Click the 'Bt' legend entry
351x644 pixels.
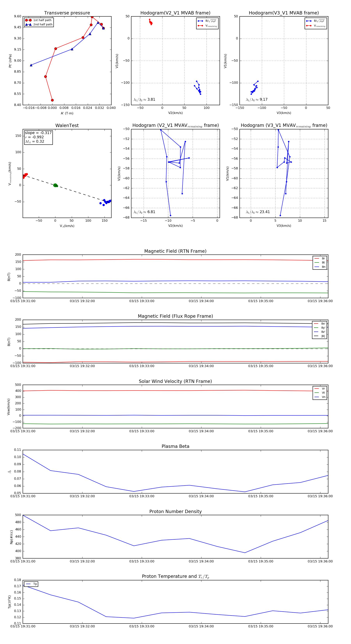click(320, 263)
